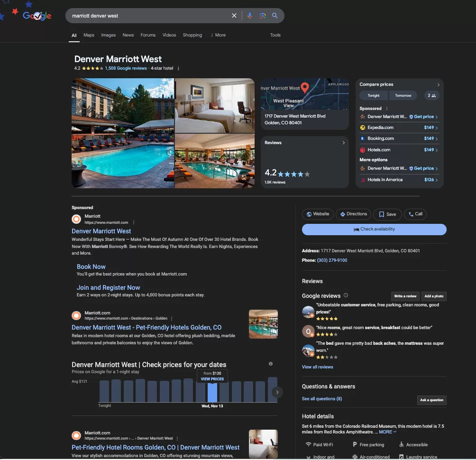Click the Directions button
The width and height of the screenshot is (476, 460).
(353, 214)
